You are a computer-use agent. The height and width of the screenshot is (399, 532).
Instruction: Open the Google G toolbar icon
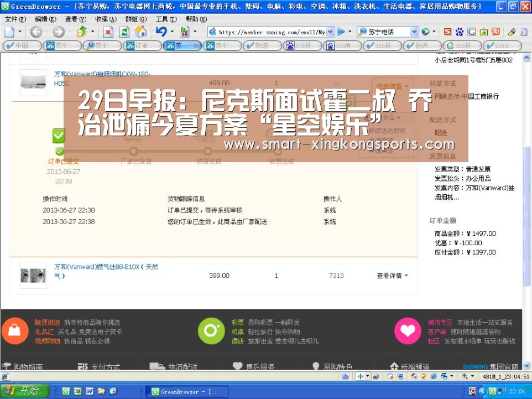tap(471, 32)
